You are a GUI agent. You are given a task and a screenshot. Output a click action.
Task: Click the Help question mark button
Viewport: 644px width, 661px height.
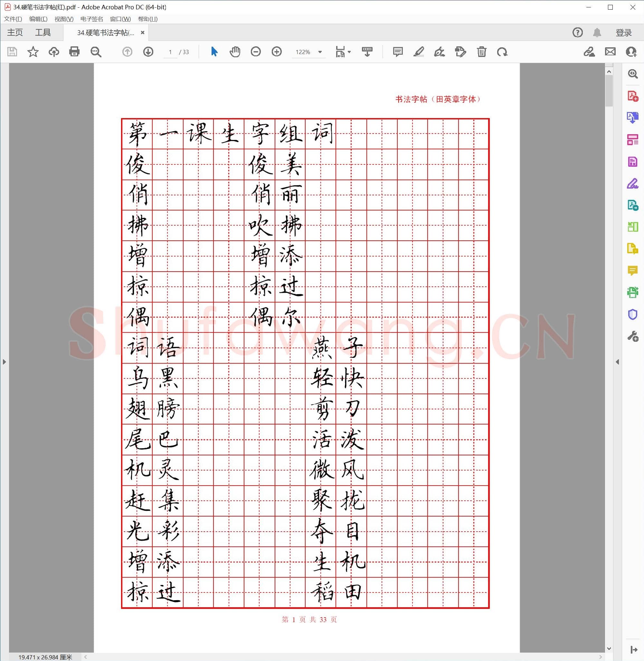point(577,33)
